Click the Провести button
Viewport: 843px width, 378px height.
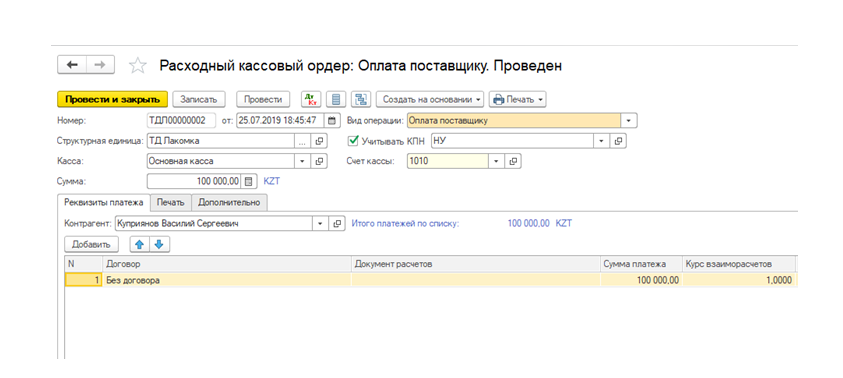[263, 99]
